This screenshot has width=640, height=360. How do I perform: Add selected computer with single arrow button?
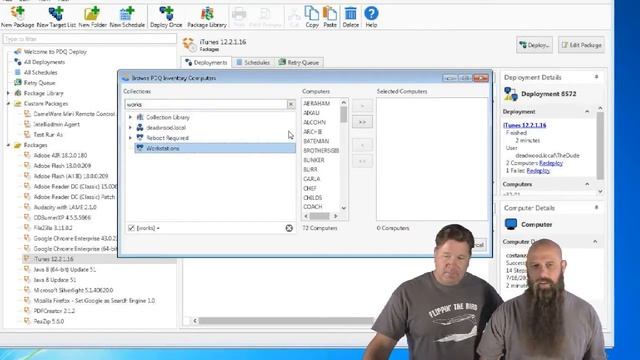click(x=362, y=106)
